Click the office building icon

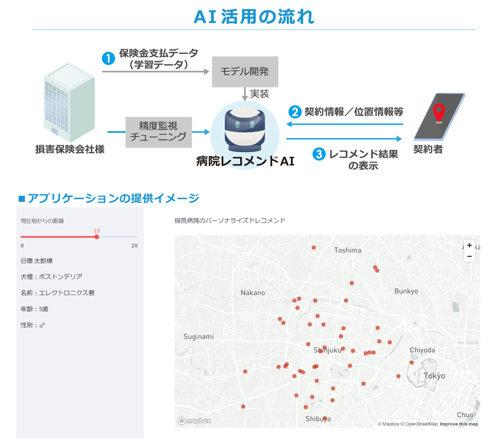click(x=69, y=102)
